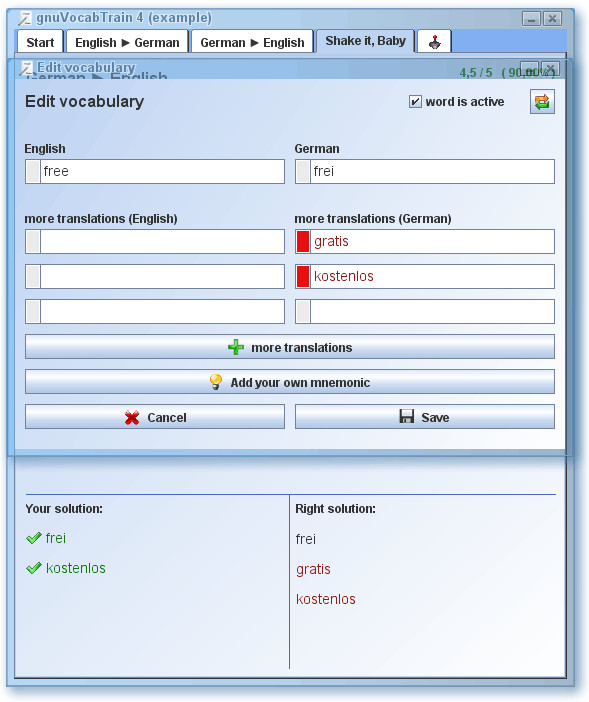Click the green checkmark beside kostenlos
This screenshot has width=589, height=702.
click(34, 568)
